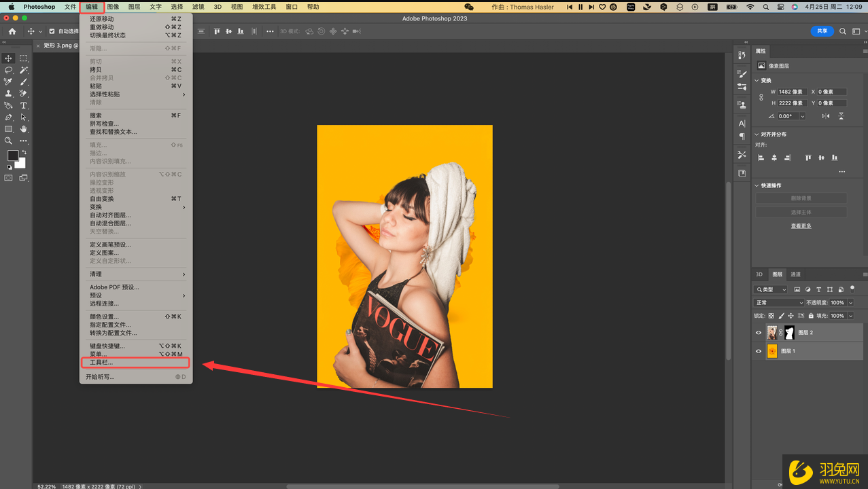Toggle Quick Mask mode icon
The image size is (868, 489).
pyautogui.click(x=9, y=178)
